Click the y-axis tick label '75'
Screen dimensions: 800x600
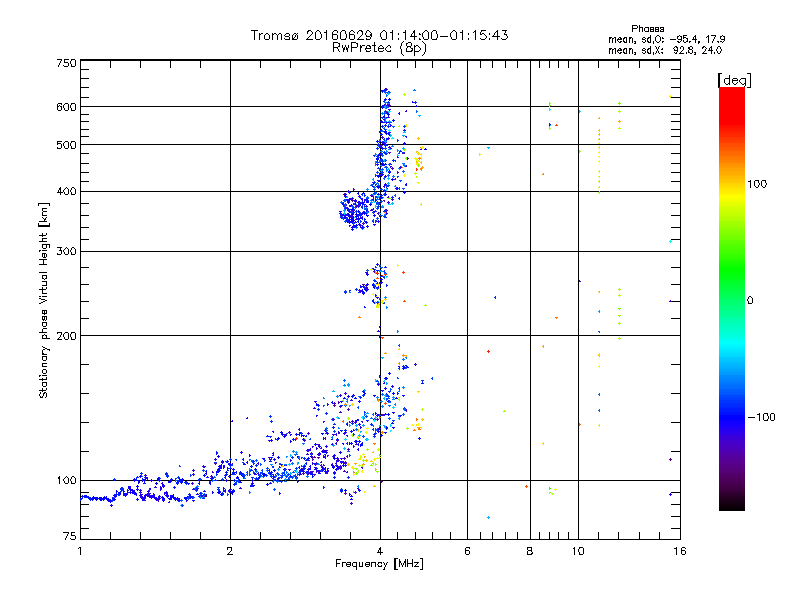(x=70, y=536)
